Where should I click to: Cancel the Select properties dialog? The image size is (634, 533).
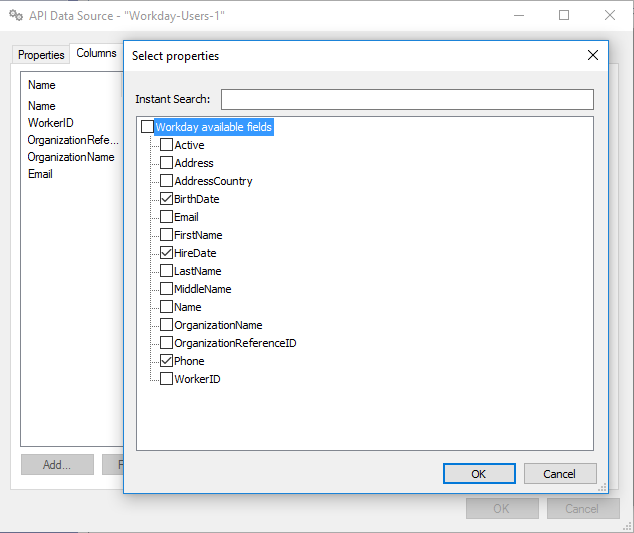click(x=560, y=474)
